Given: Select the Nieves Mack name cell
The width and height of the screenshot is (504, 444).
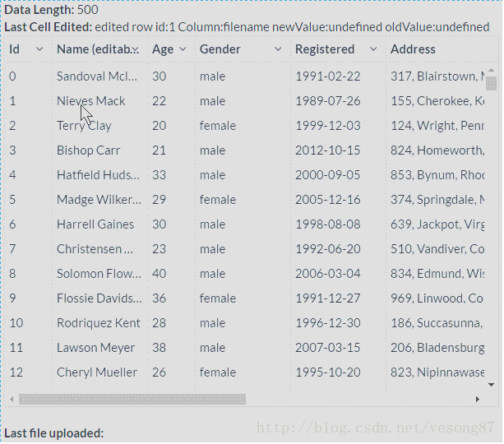Looking at the screenshot, I should click(90, 101).
